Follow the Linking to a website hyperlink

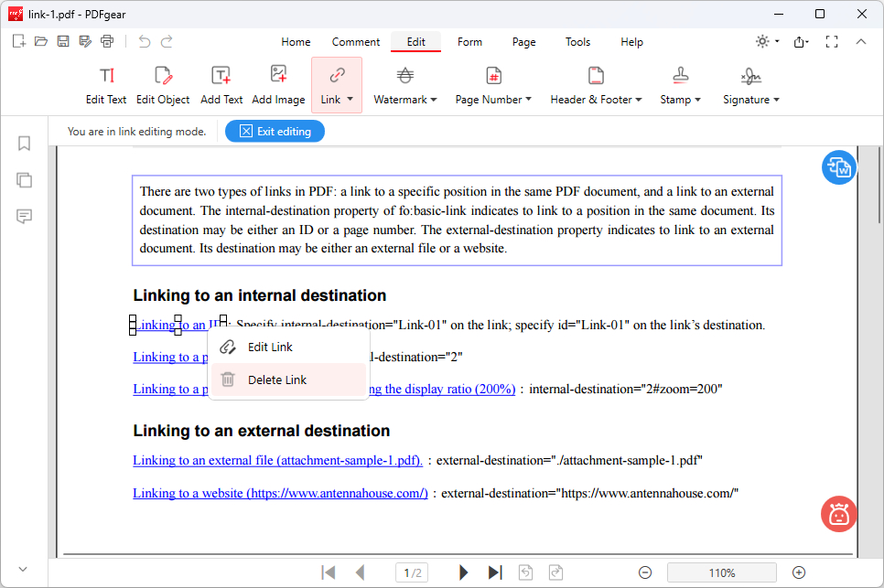pyautogui.click(x=279, y=493)
